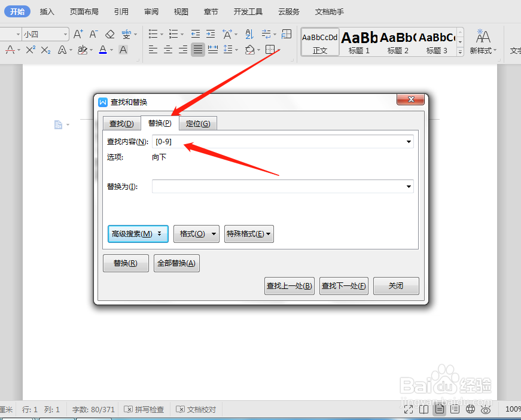The image size is (521, 420).
Task: Switch to the 定位(G) tab
Action: [x=198, y=124]
